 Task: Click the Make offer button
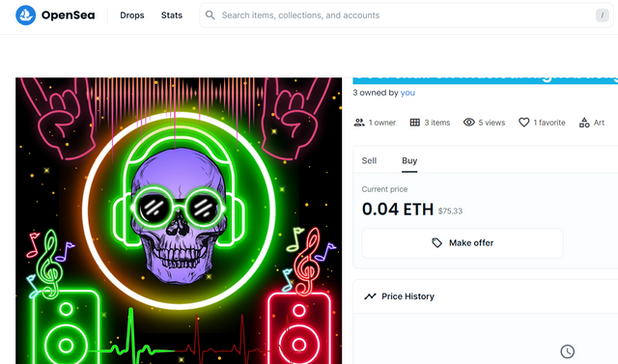pos(463,243)
